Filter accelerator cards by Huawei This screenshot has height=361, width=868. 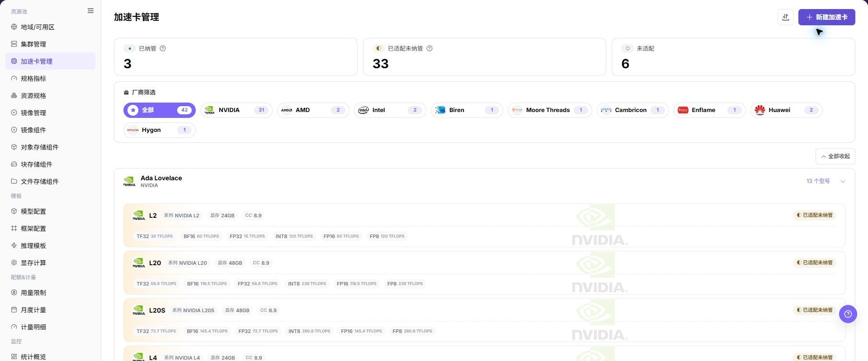coord(787,110)
